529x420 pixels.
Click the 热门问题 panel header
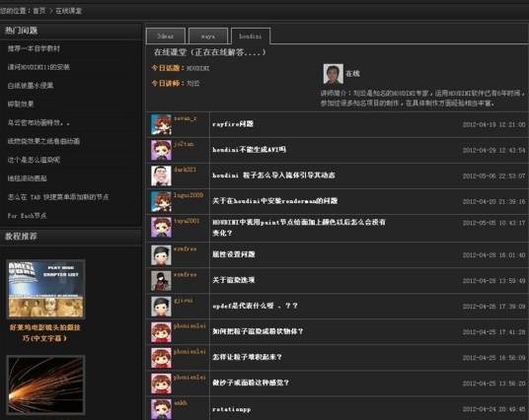click(x=71, y=31)
